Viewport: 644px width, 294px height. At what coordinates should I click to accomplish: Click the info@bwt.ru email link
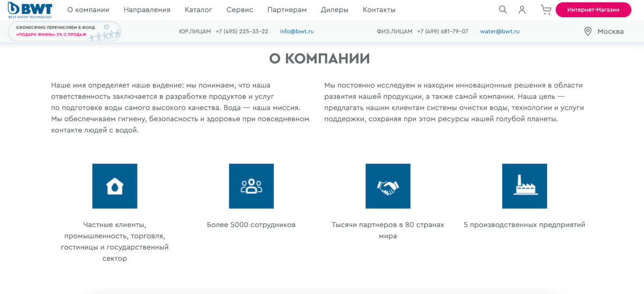coord(297,32)
